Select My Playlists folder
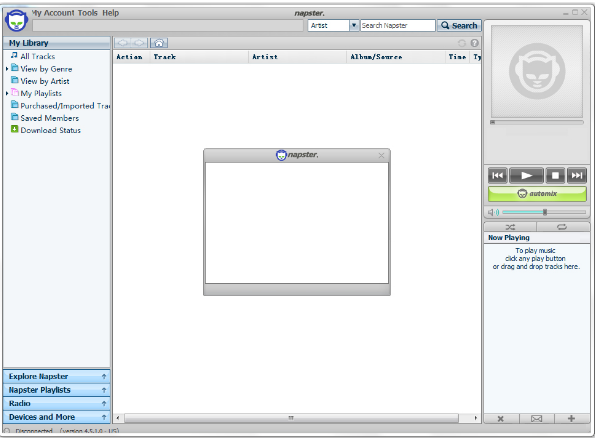This screenshot has width=595, height=438. pos(41,93)
